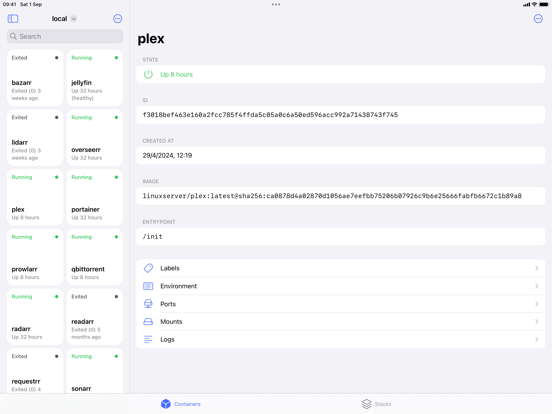Click the search magnifier icon
The height and width of the screenshot is (414, 552).
pyautogui.click(x=13, y=36)
